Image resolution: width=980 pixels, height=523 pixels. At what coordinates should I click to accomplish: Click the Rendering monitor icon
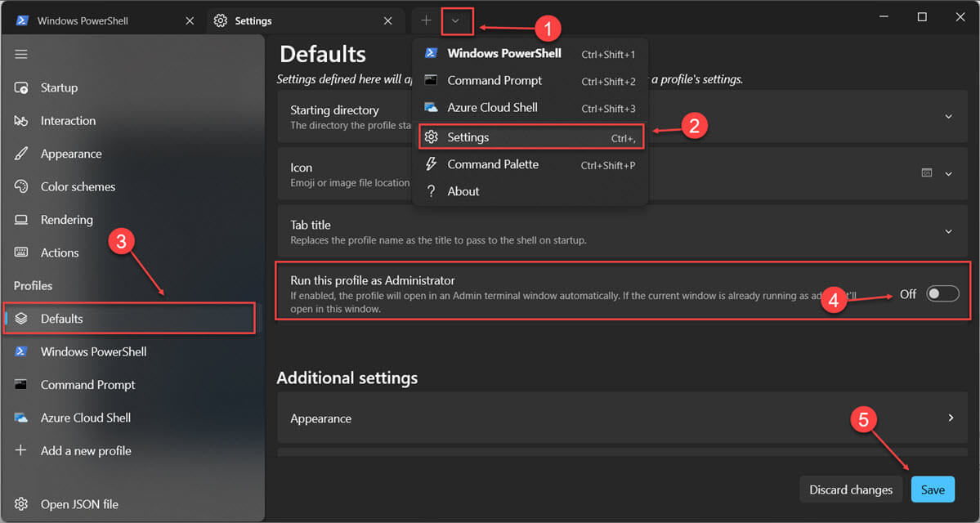click(x=21, y=220)
